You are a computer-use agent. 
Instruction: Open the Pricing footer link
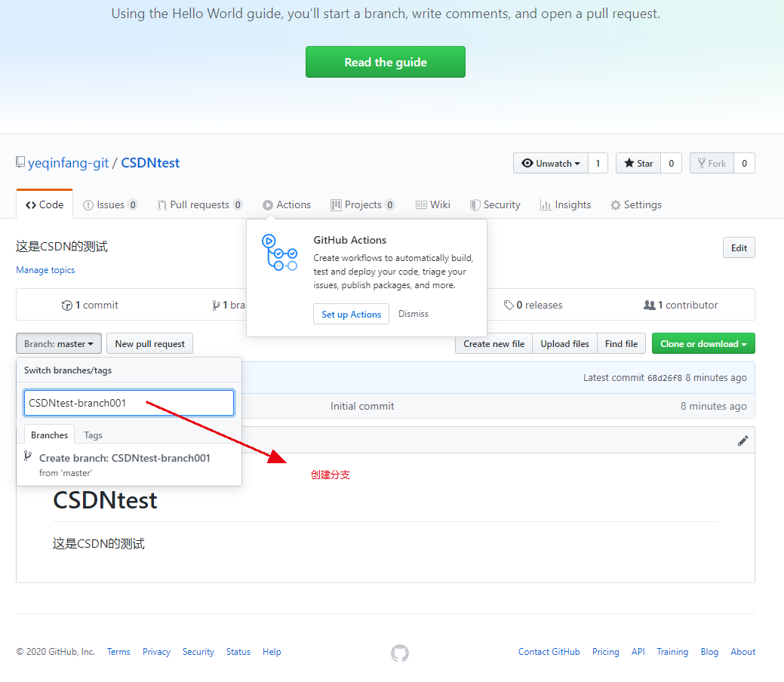pos(605,652)
